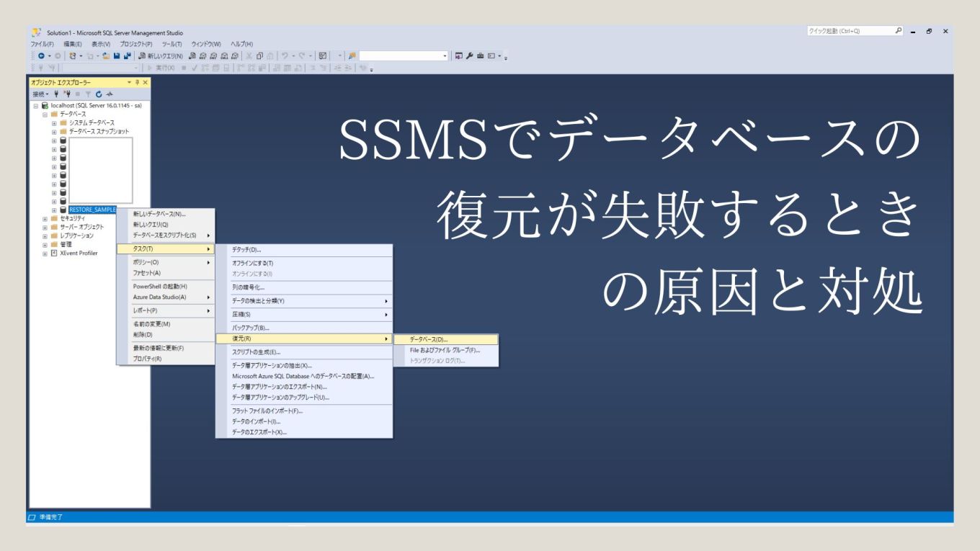Open the レポート(P) submenu

pos(166,310)
